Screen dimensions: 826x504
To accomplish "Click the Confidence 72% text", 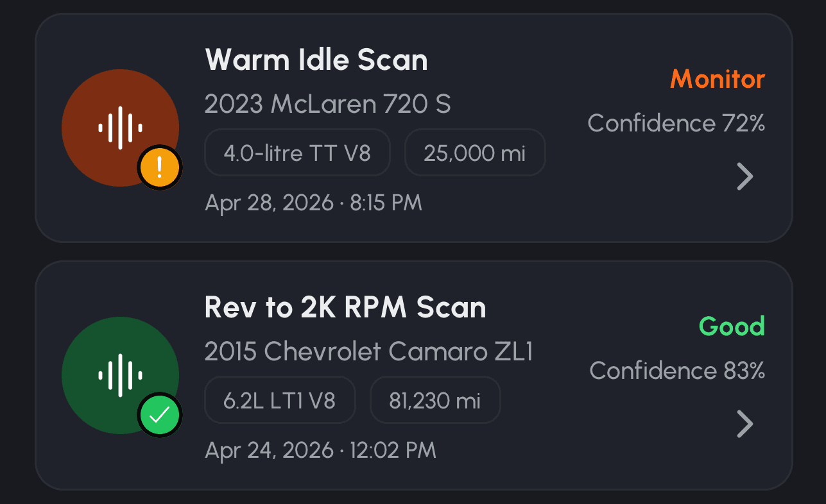I will pos(676,123).
